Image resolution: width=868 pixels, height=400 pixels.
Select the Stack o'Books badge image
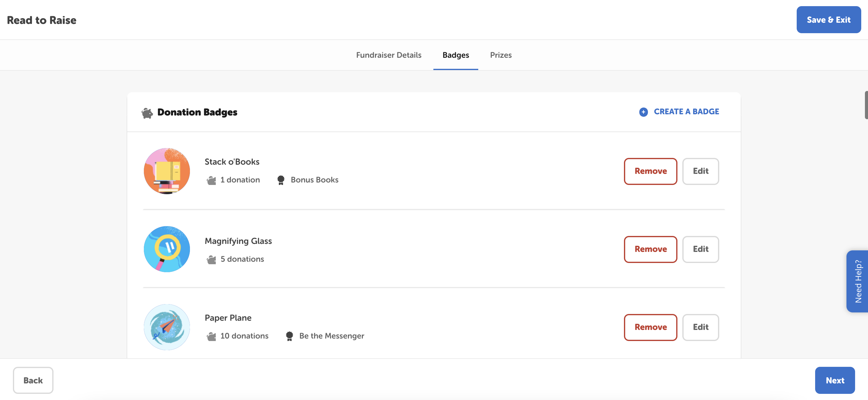(167, 171)
